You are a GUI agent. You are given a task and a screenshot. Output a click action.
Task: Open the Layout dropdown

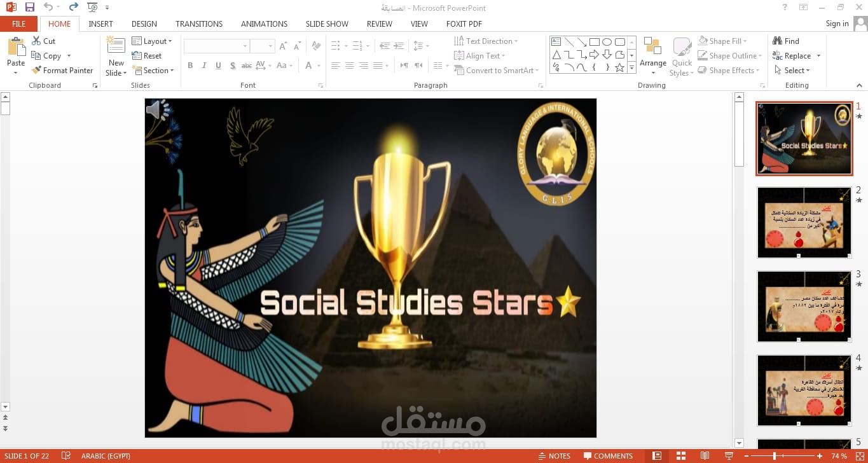coord(152,41)
